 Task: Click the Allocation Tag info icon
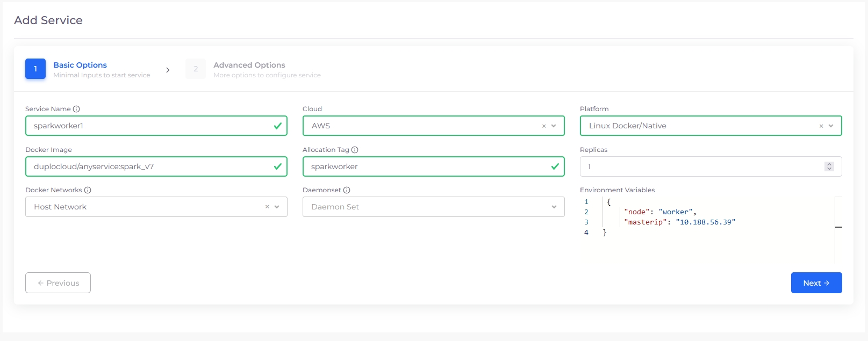click(355, 150)
